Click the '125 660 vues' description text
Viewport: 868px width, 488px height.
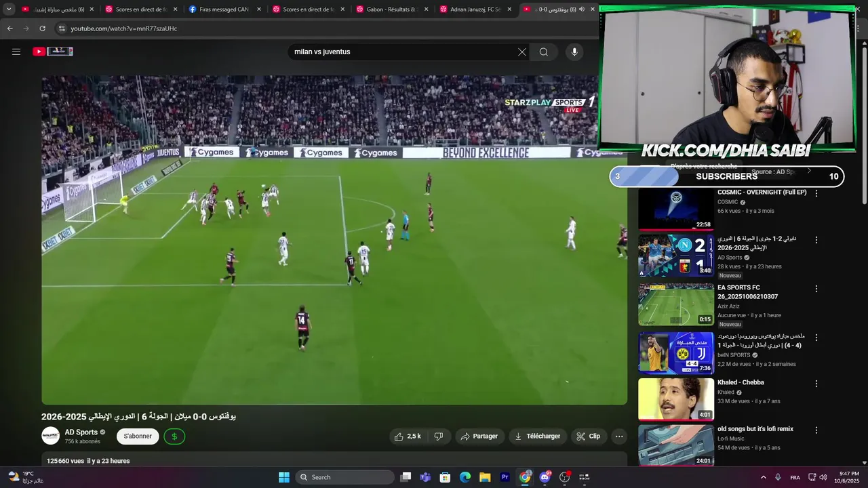(x=65, y=461)
